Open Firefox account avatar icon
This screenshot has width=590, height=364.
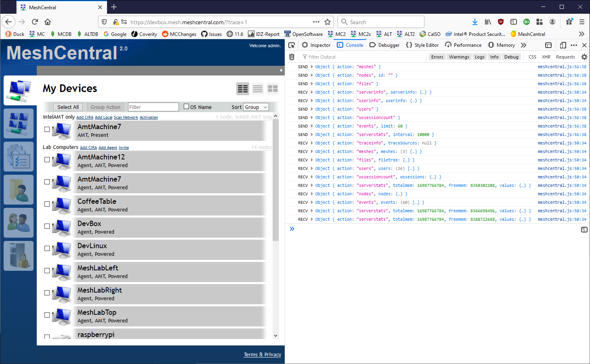(552, 22)
